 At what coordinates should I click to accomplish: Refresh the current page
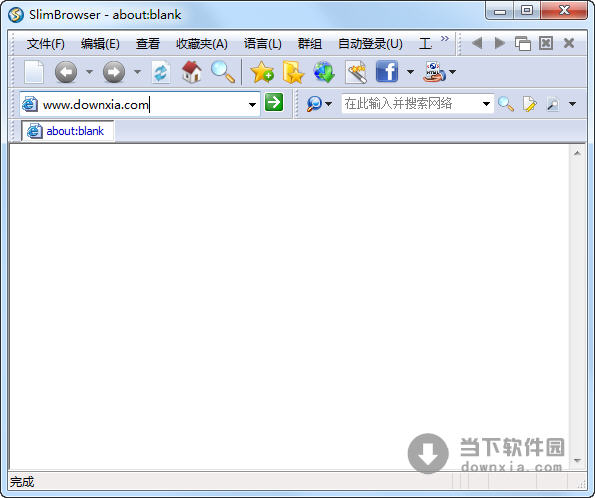pos(161,72)
